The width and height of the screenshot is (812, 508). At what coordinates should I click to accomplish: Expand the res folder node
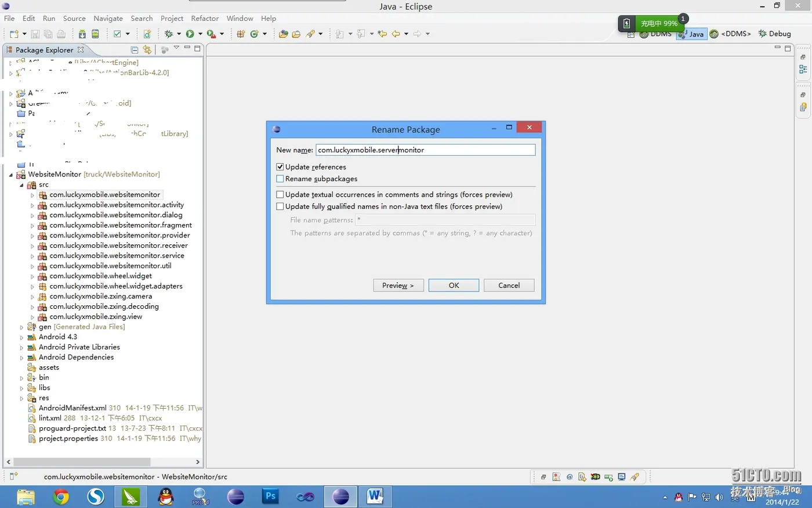click(22, 398)
